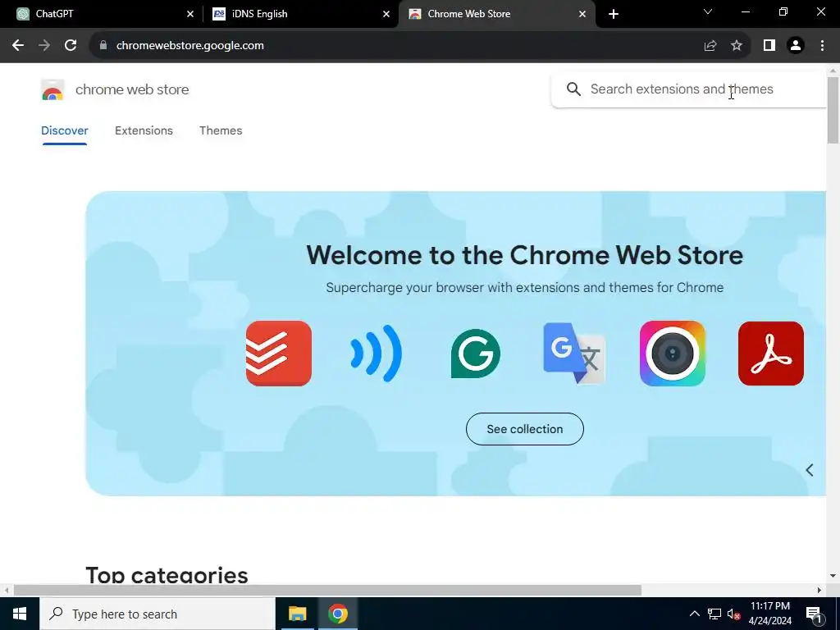The image size is (840, 630).
Task: Focus the Search extensions and themes field
Action: [x=689, y=89]
